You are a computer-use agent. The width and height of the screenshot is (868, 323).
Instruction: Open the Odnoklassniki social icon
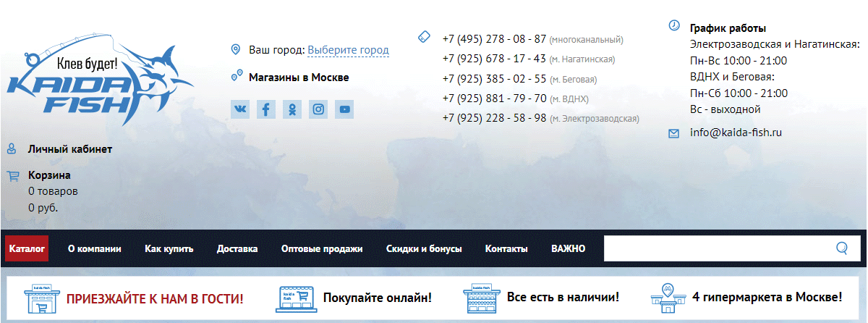pos(292,109)
